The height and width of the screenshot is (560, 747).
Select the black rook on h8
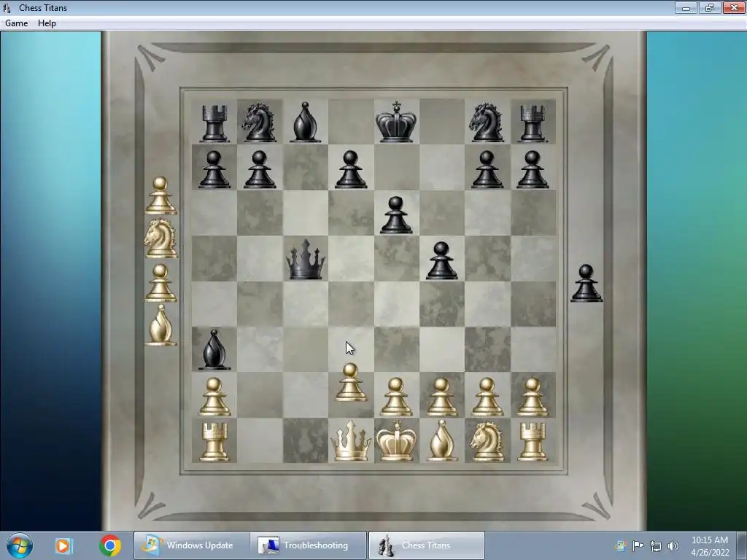coord(532,123)
